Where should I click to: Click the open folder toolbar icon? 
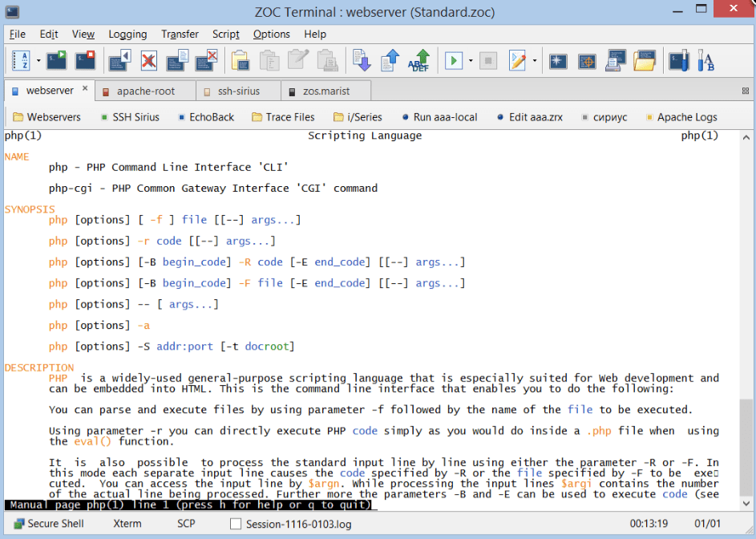pos(645,61)
